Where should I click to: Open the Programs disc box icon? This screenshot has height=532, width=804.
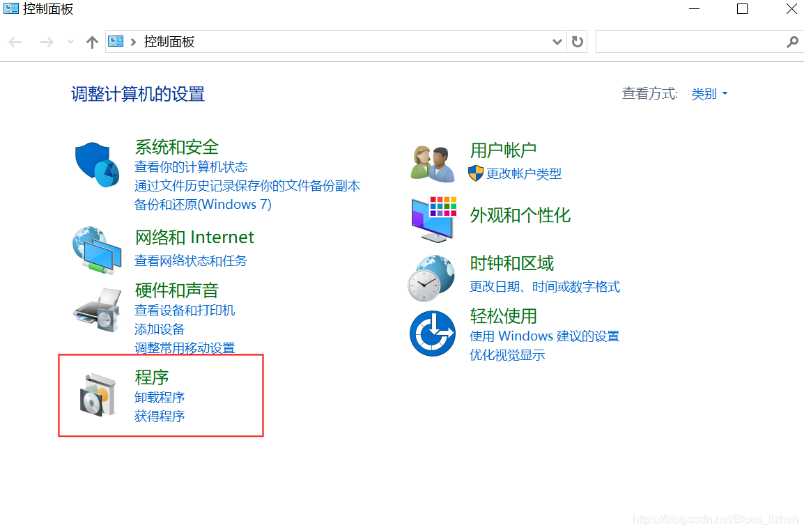pyautogui.click(x=98, y=395)
